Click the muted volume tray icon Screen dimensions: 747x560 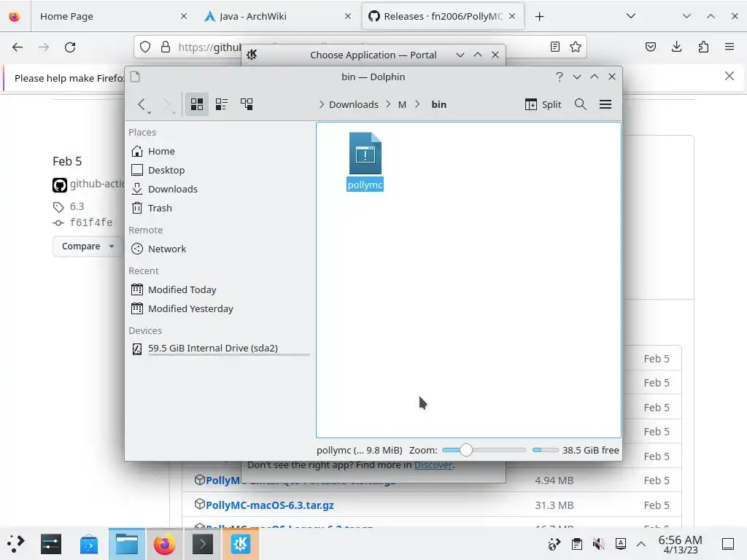coord(599,544)
